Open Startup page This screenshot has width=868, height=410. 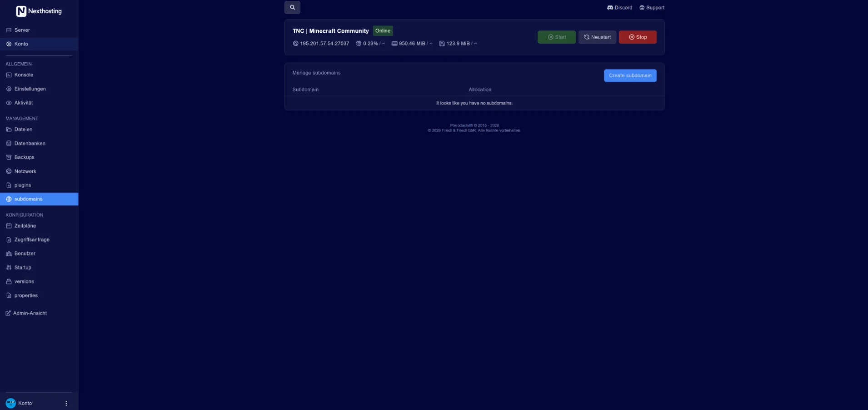39,268
